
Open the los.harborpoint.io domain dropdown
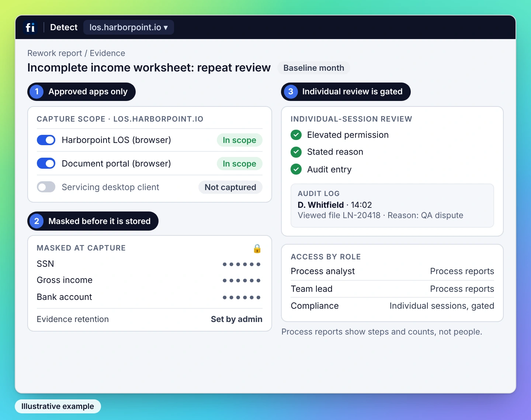point(129,27)
